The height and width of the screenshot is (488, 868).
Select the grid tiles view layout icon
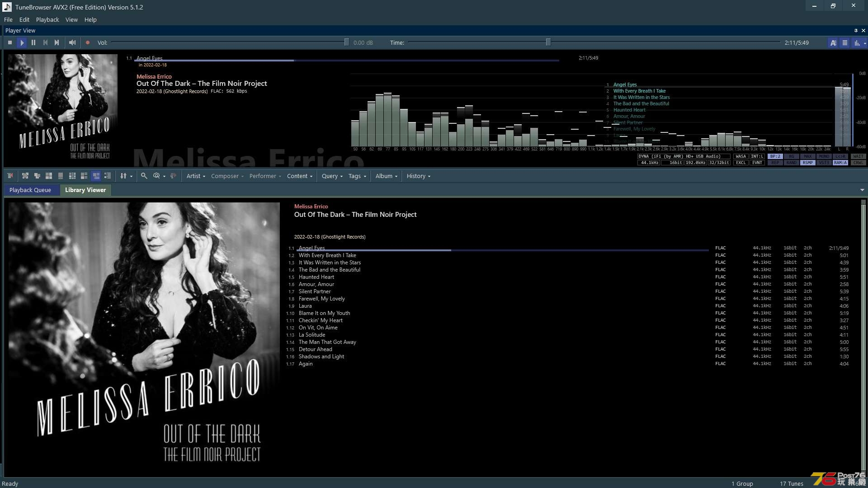[49, 176]
